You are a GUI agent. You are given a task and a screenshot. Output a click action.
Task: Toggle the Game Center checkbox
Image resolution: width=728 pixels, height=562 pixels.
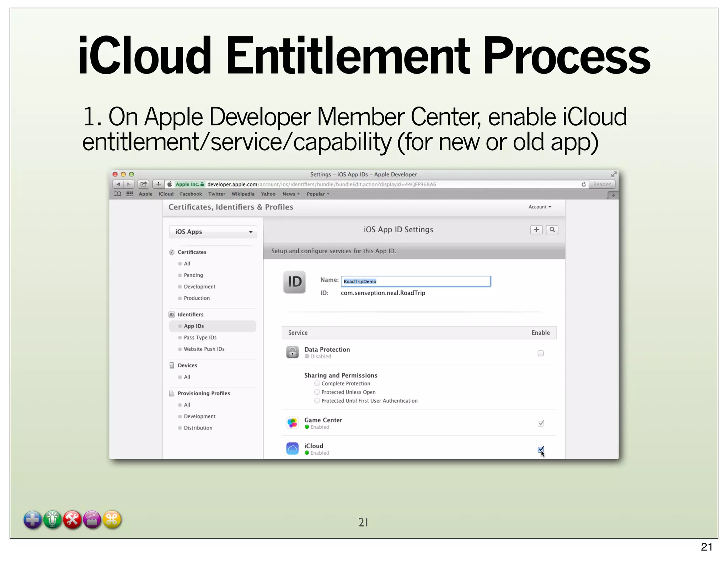(x=540, y=423)
